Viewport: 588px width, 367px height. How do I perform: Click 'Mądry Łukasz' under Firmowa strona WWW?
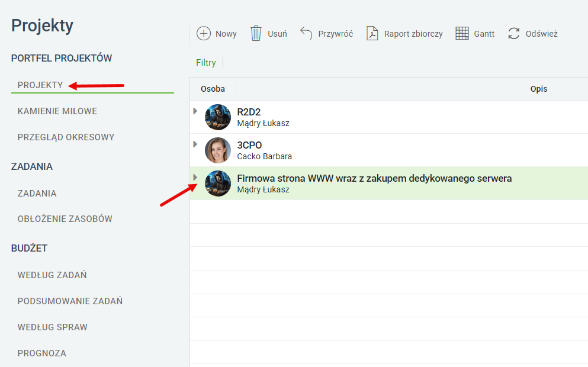264,189
